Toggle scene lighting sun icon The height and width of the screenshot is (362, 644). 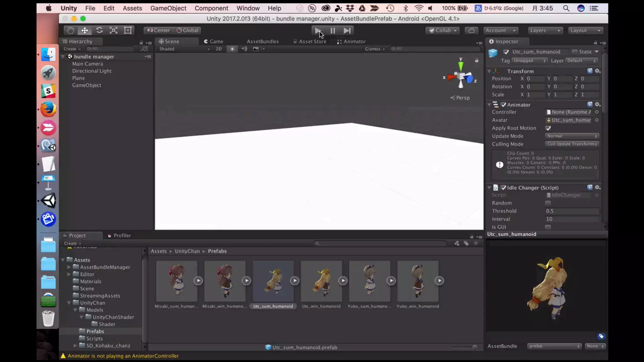pyautogui.click(x=232, y=49)
